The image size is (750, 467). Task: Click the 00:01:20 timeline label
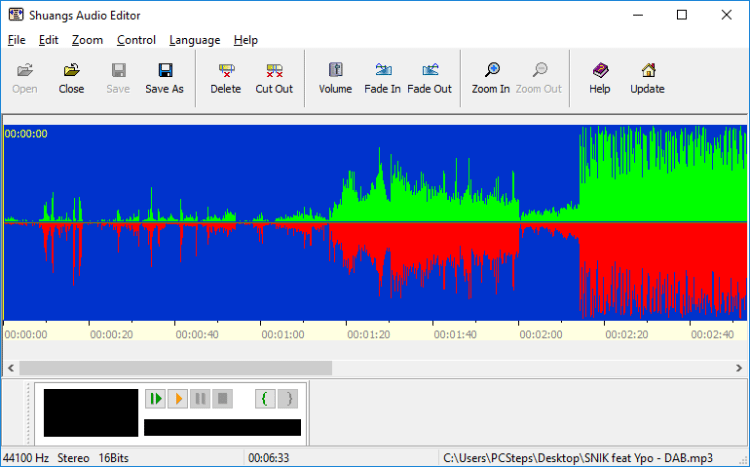(x=369, y=334)
